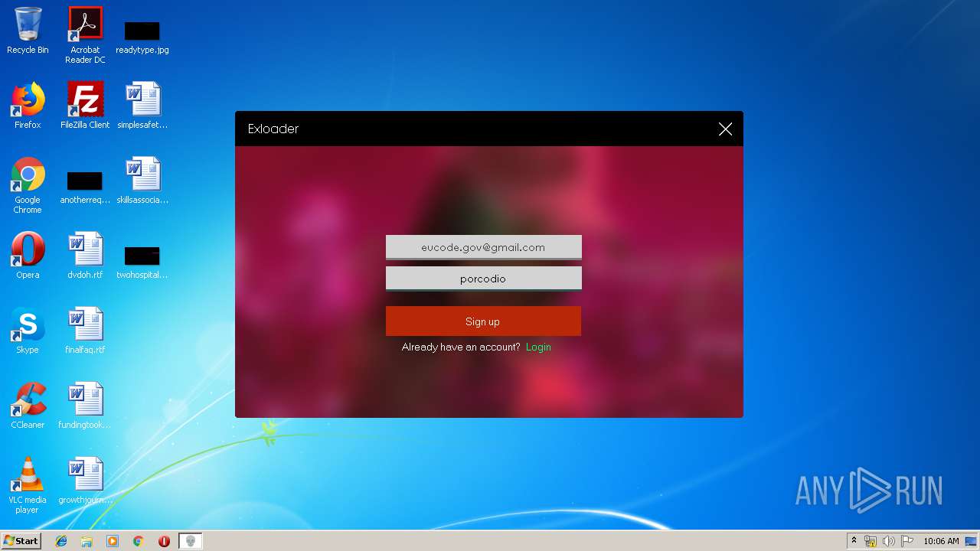Launch the FileZilla Client desktop shortcut
980x551 pixels.
(85, 106)
